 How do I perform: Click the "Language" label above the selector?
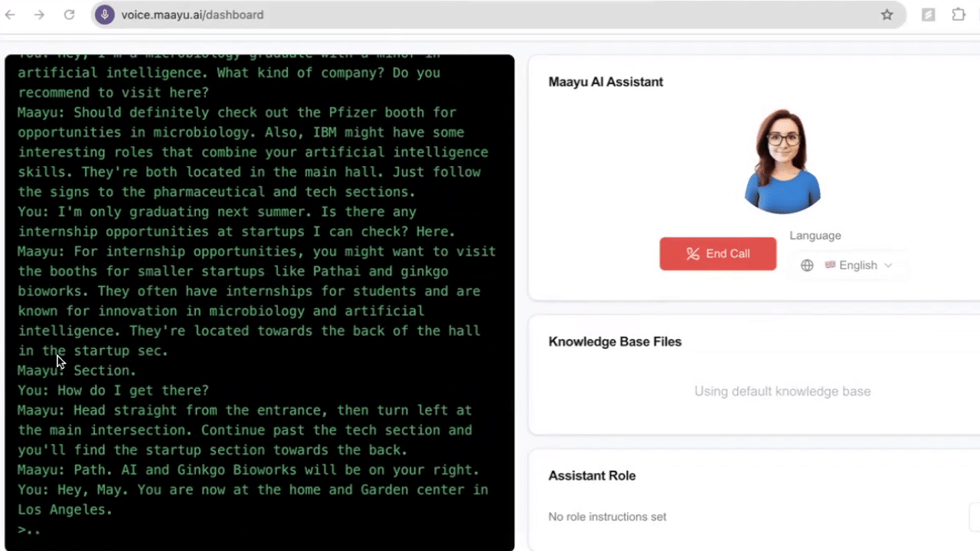click(x=815, y=236)
